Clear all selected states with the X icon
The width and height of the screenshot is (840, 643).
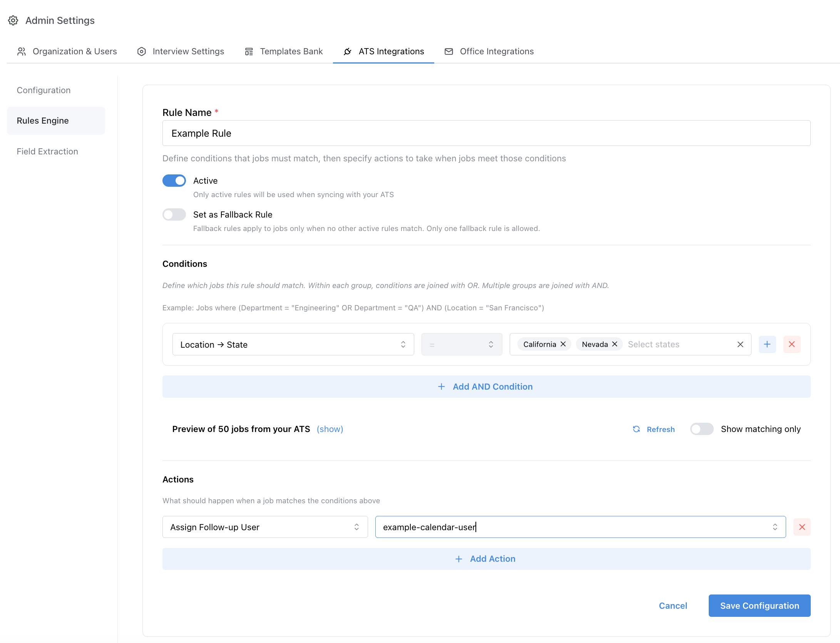coord(740,344)
